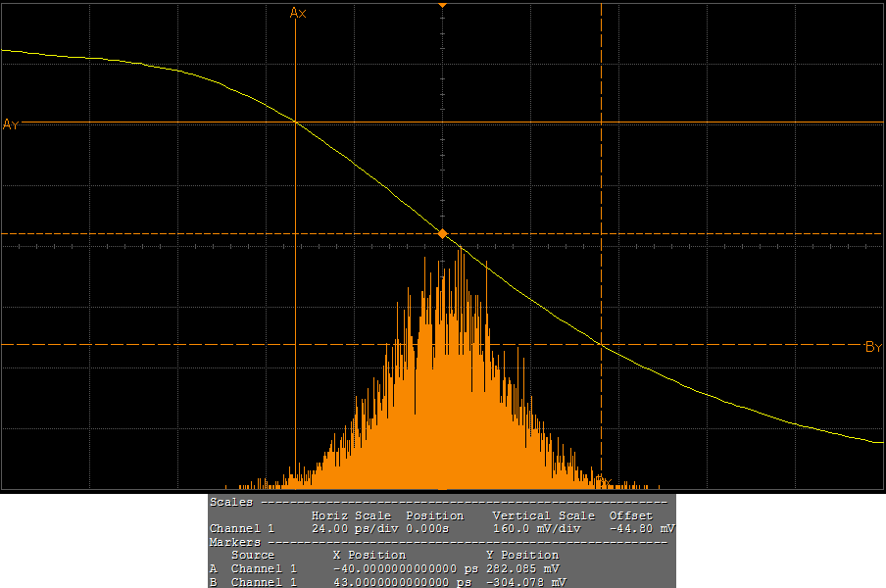Image resolution: width=886 pixels, height=588 pixels.
Task: Click marker A X position -40 ps value
Action: pos(405,568)
